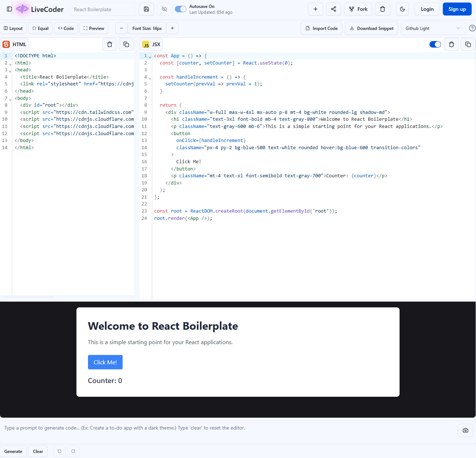
Task: Open the Layout menu
Action: (x=13, y=28)
